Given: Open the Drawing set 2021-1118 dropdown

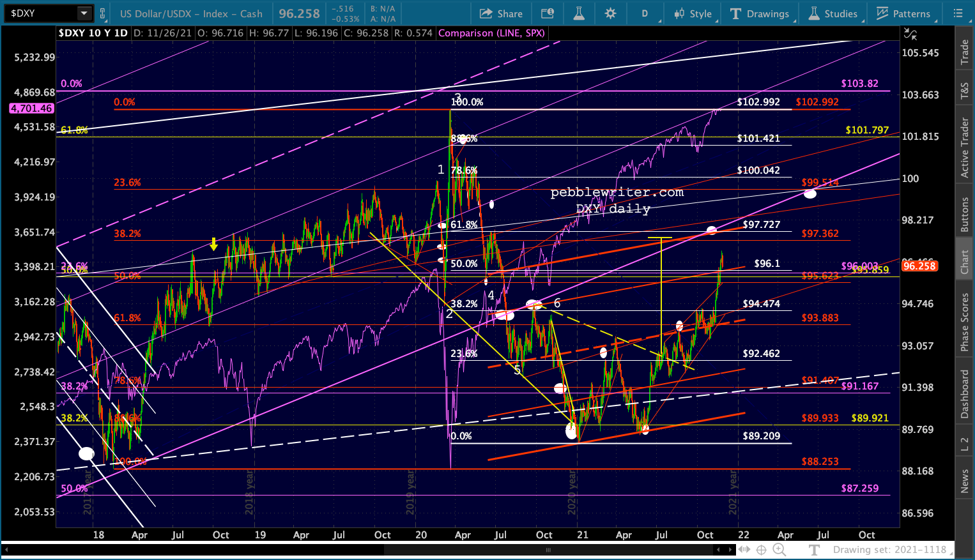Looking at the screenshot, I should tap(889, 550).
